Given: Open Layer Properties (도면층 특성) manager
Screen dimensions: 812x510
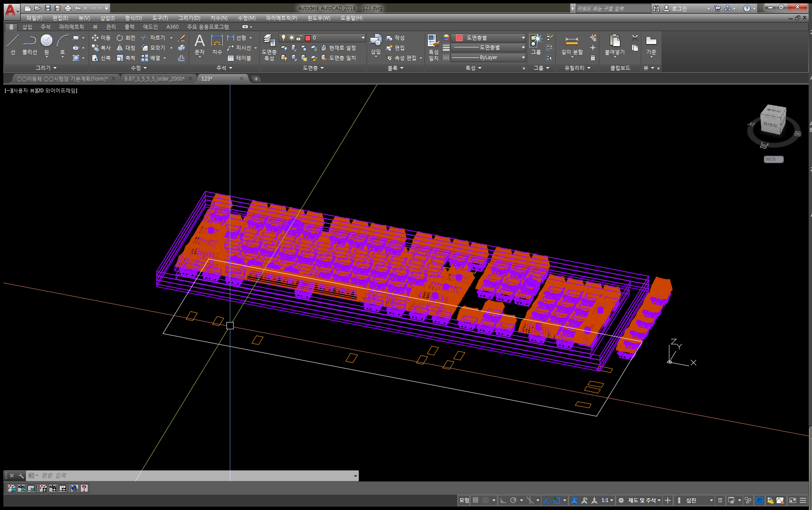Looking at the screenshot, I should tap(269, 47).
